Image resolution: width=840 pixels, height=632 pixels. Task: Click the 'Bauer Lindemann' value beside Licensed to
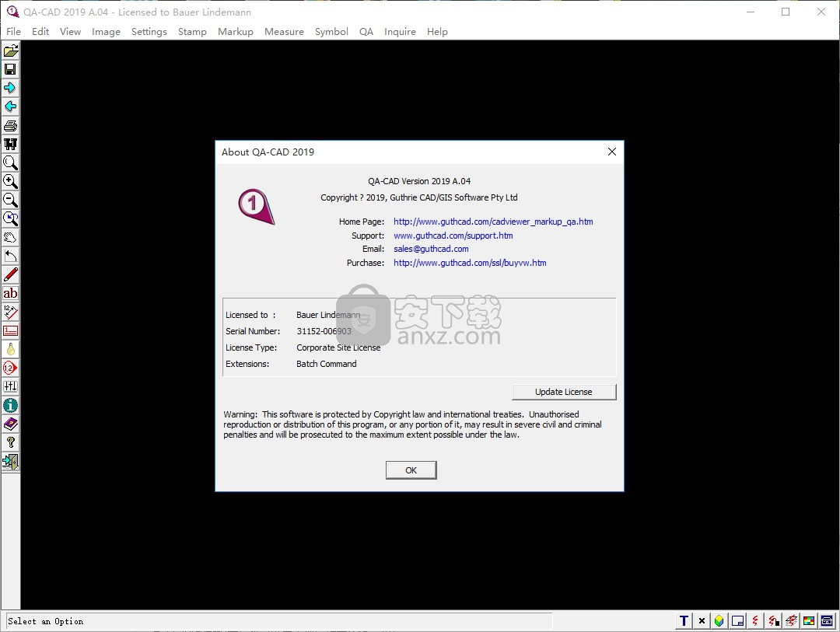328,315
